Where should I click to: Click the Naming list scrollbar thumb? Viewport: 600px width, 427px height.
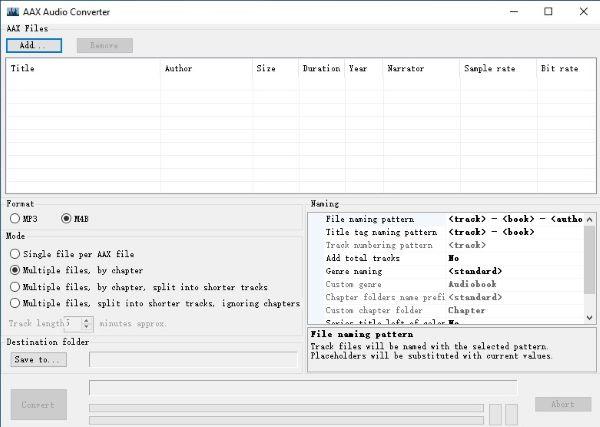coord(590,260)
